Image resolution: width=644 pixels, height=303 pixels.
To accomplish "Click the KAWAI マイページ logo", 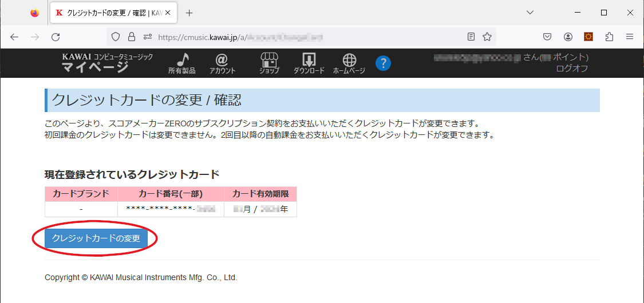I will (x=107, y=63).
